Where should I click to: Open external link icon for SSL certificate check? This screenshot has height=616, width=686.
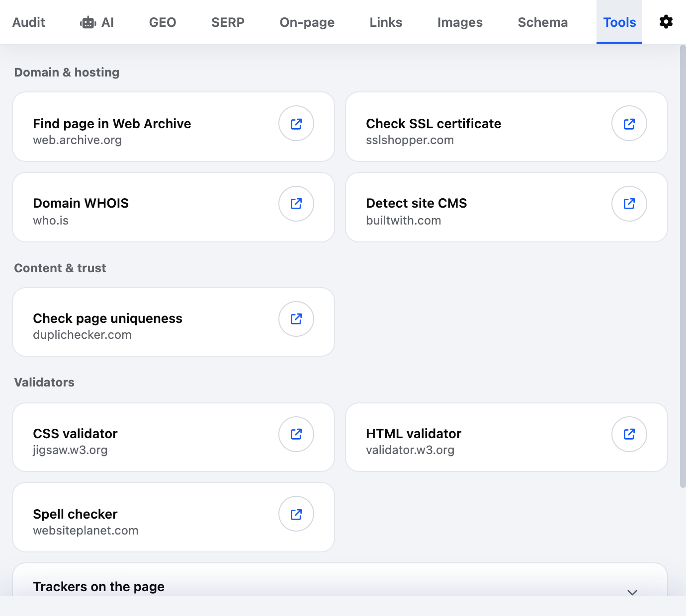pos(629,123)
